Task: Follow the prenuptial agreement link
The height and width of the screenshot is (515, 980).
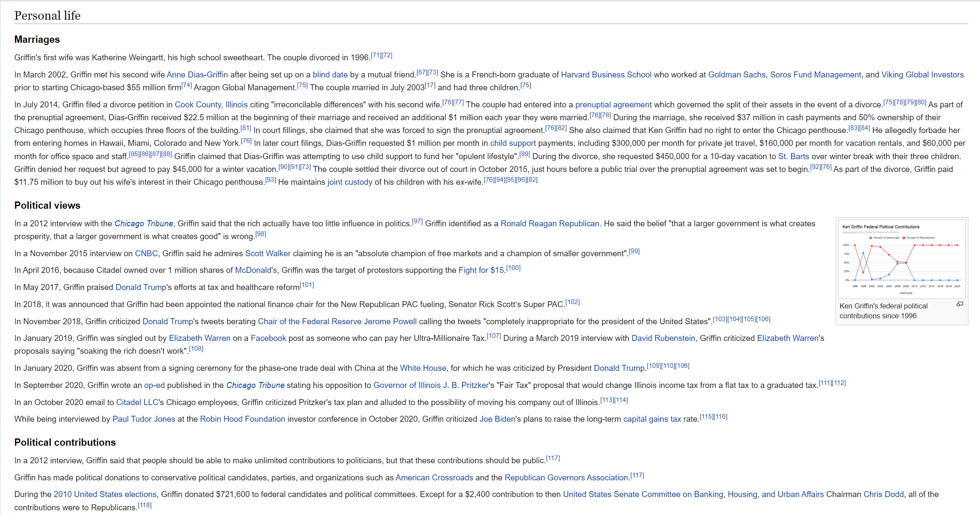Action: click(613, 104)
